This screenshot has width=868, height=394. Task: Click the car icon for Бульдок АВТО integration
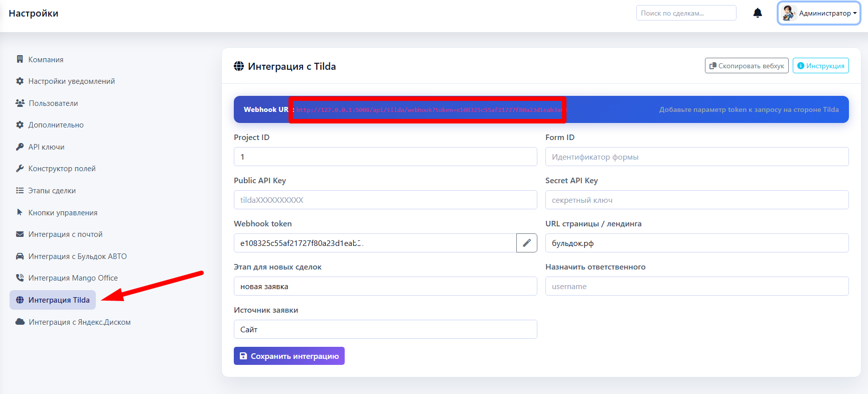20,256
